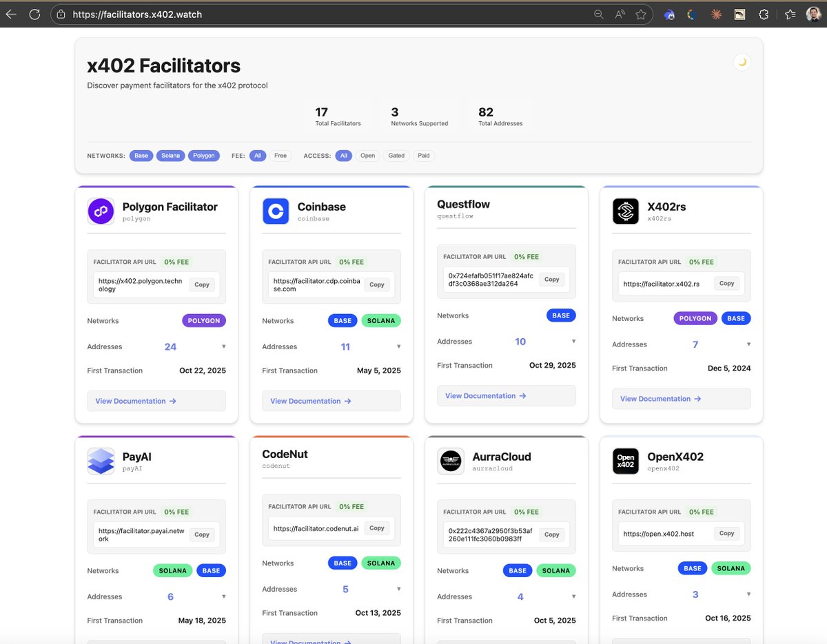The height and width of the screenshot is (644, 827).
Task: Click the X402rs logo icon
Action: coord(626,211)
